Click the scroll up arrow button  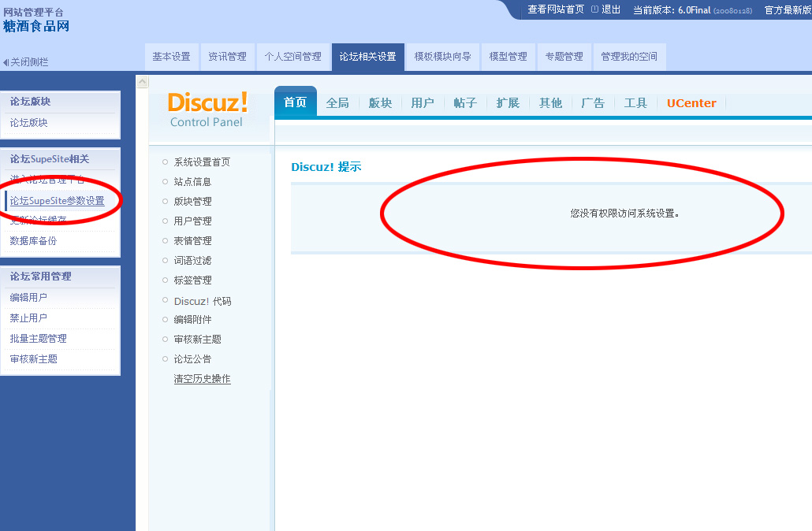coord(143,82)
